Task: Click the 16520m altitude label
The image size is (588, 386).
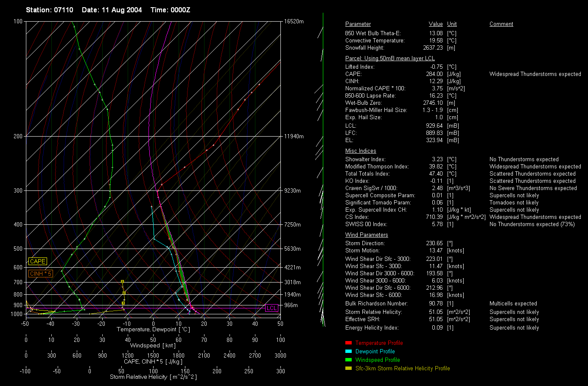Action: click(x=294, y=21)
